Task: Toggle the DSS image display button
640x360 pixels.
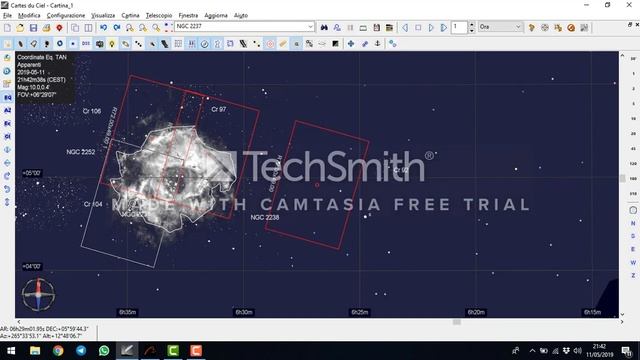Action: click(x=86, y=44)
